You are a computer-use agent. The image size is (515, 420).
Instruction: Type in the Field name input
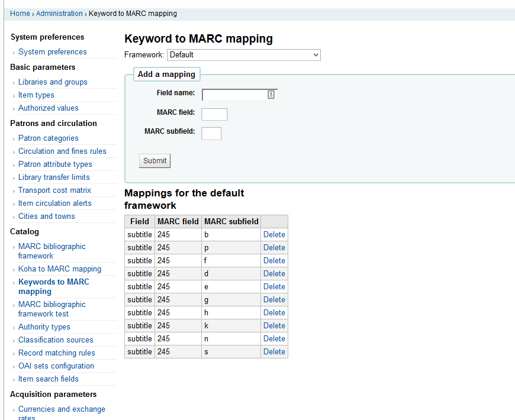coord(234,95)
